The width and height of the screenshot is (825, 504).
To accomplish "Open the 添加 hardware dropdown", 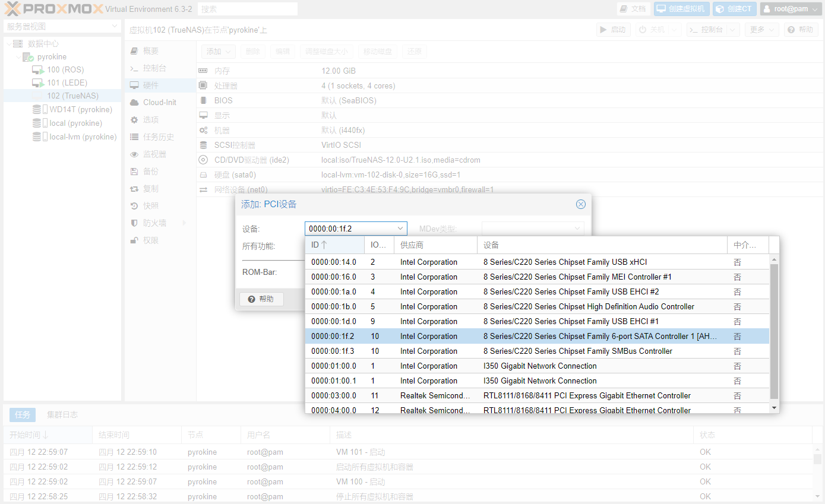I will click(219, 52).
